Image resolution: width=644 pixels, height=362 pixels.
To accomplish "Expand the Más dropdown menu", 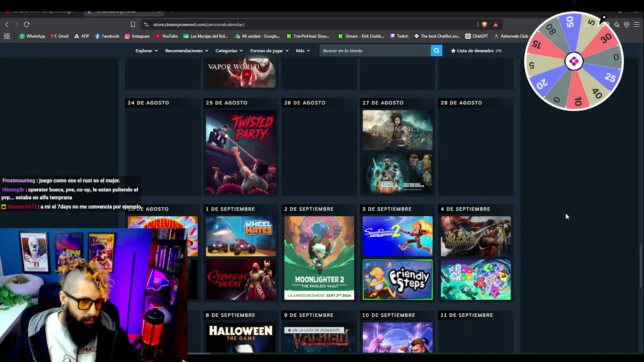I will point(303,51).
